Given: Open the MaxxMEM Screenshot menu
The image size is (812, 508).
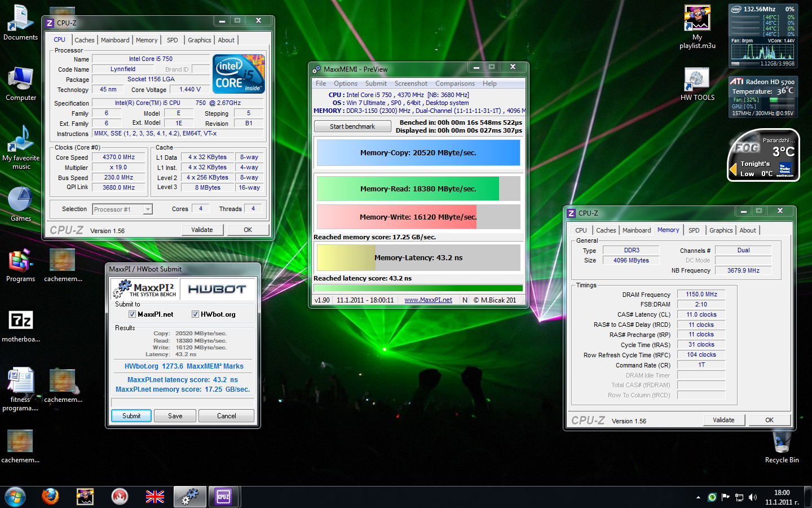Looking at the screenshot, I should [x=411, y=84].
